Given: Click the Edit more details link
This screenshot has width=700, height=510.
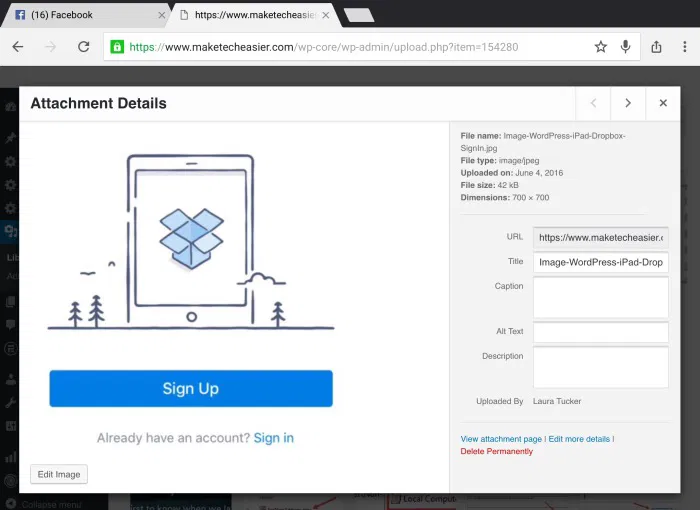Looking at the screenshot, I should [580, 439].
